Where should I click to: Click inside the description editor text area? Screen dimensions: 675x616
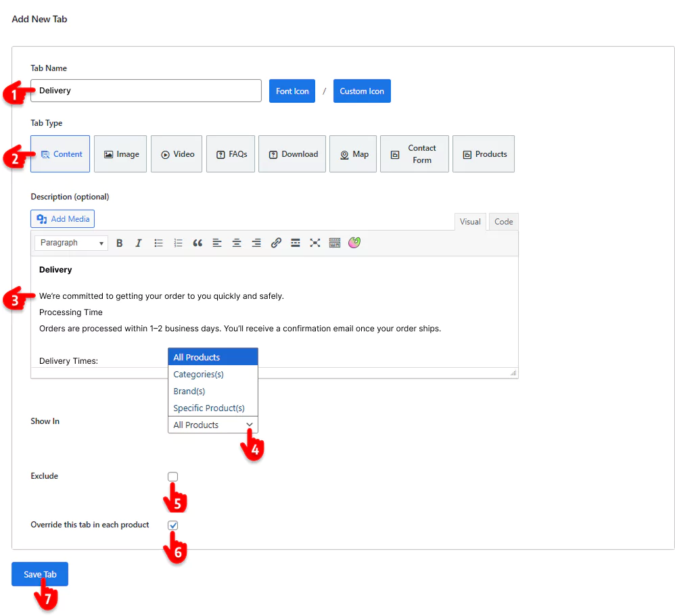[274, 312]
